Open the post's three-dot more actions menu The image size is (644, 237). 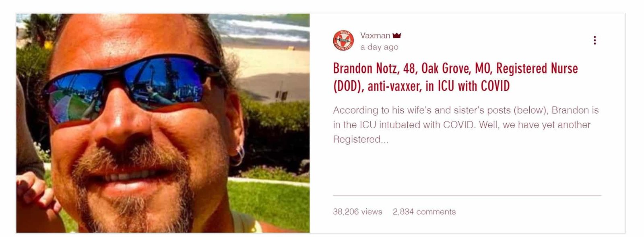(594, 40)
